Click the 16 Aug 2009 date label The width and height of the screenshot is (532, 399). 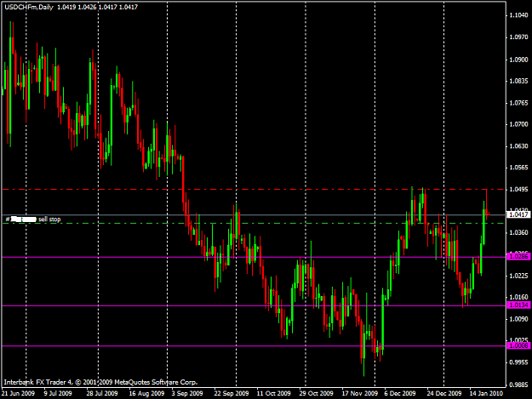pos(146,393)
